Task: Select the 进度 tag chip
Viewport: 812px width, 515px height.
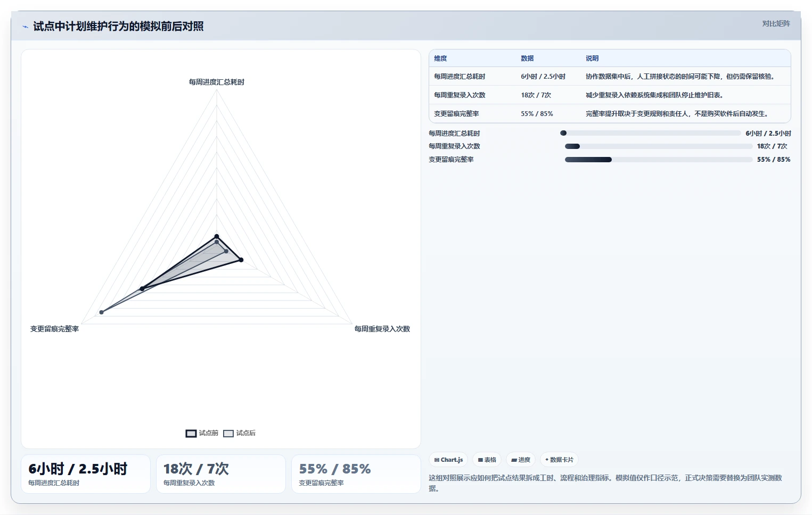Action: (x=521, y=460)
